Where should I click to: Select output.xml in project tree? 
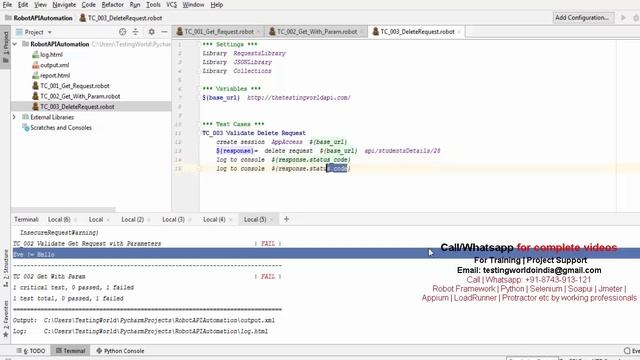pos(54,65)
